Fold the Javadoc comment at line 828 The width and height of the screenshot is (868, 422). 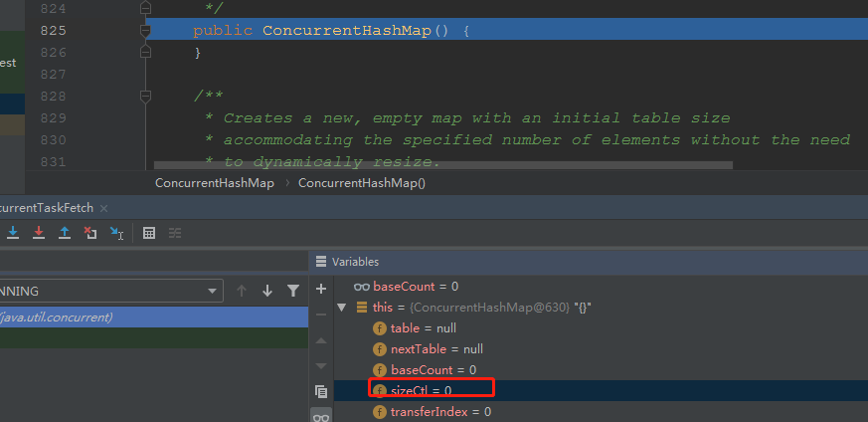pos(146,96)
